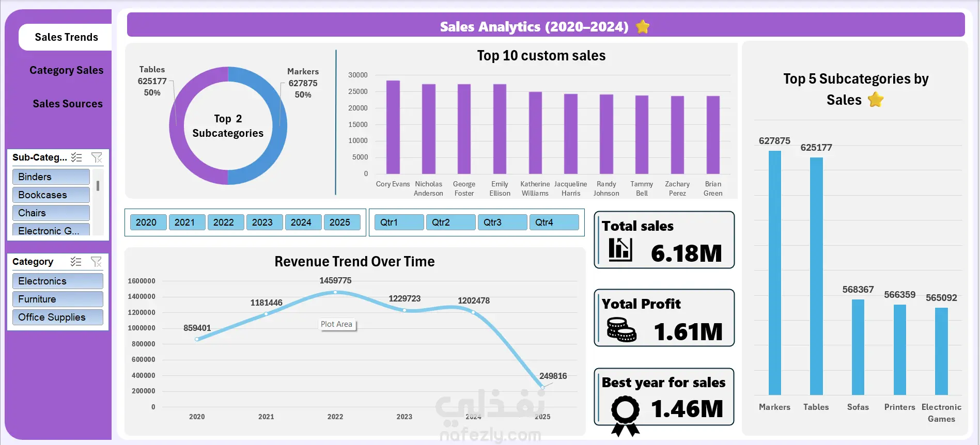The width and height of the screenshot is (980, 445).
Task: Toggle the Electronics category filter
Action: [x=58, y=281]
